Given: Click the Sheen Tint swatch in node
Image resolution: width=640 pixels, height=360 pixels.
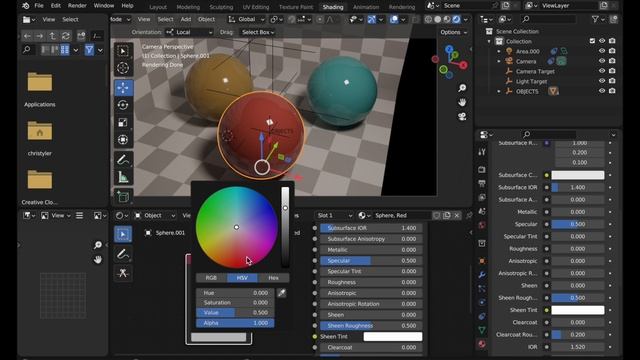Looking at the screenshot, I should [393, 336].
